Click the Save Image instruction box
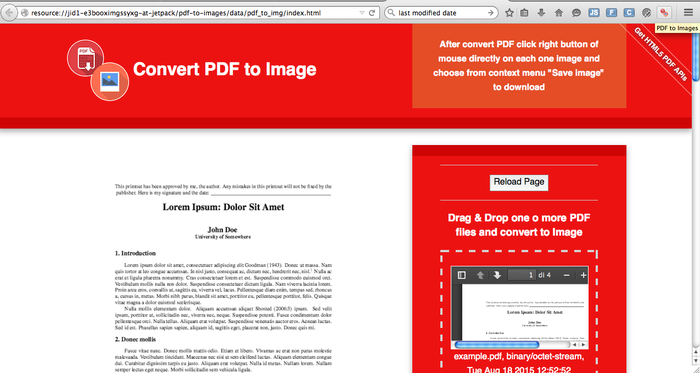Screen dimensions: 700x373 519,66
